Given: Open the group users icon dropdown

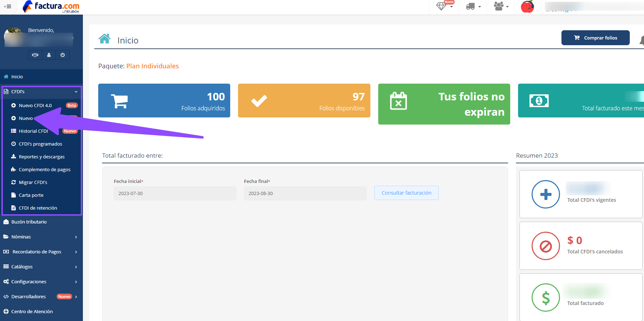Looking at the screenshot, I should (x=501, y=6).
